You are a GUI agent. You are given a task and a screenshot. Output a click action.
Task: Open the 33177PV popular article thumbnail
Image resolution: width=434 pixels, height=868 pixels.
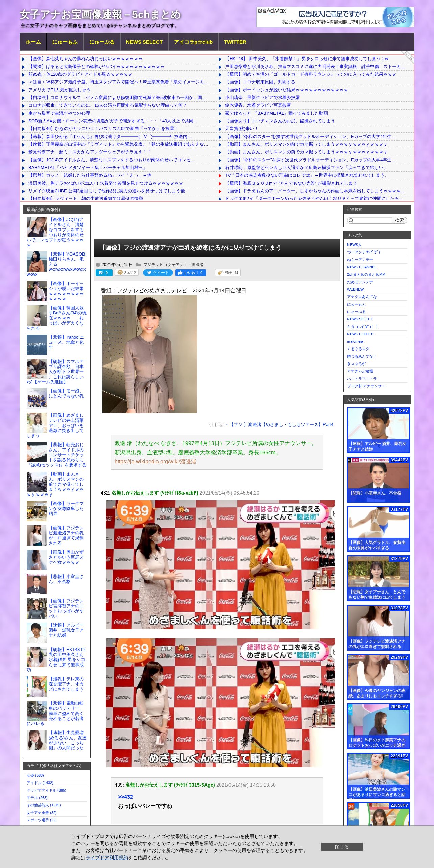tap(379, 529)
